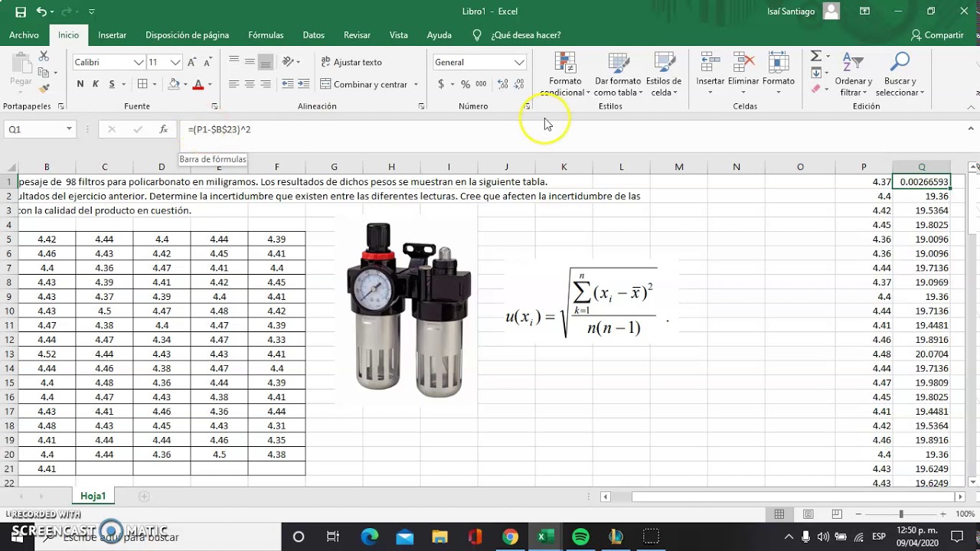The width and height of the screenshot is (980, 551).
Task: Click decrease decimals icon
Action: pyautogui.click(x=519, y=84)
